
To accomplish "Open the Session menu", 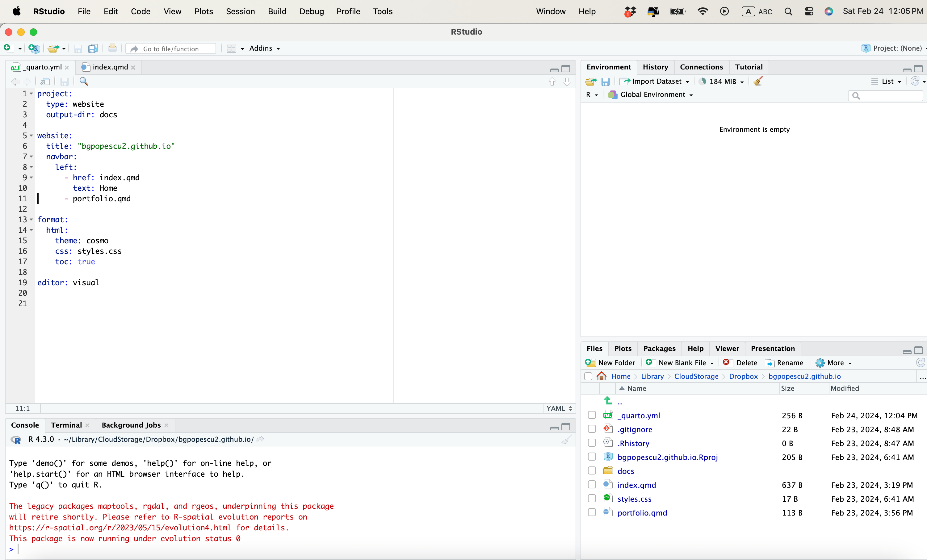I will point(240,11).
